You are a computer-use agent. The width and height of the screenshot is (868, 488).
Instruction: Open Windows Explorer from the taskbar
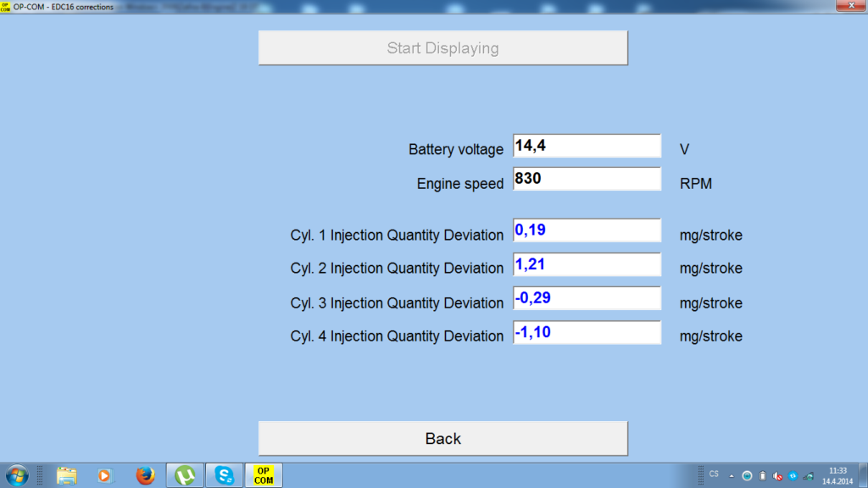tap(67, 475)
